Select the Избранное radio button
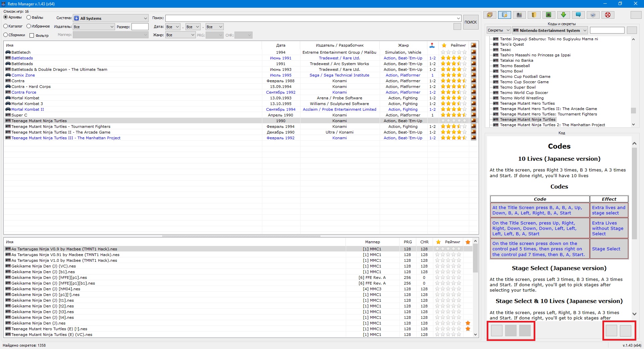This screenshot has height=349, width=644. tap(29, 26)
